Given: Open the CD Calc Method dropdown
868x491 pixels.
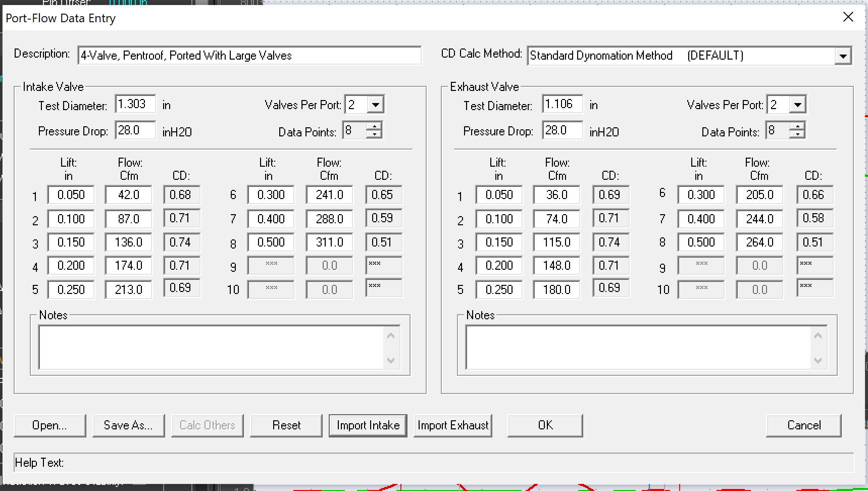Looking at the screenshot, I should click(842, 56).
